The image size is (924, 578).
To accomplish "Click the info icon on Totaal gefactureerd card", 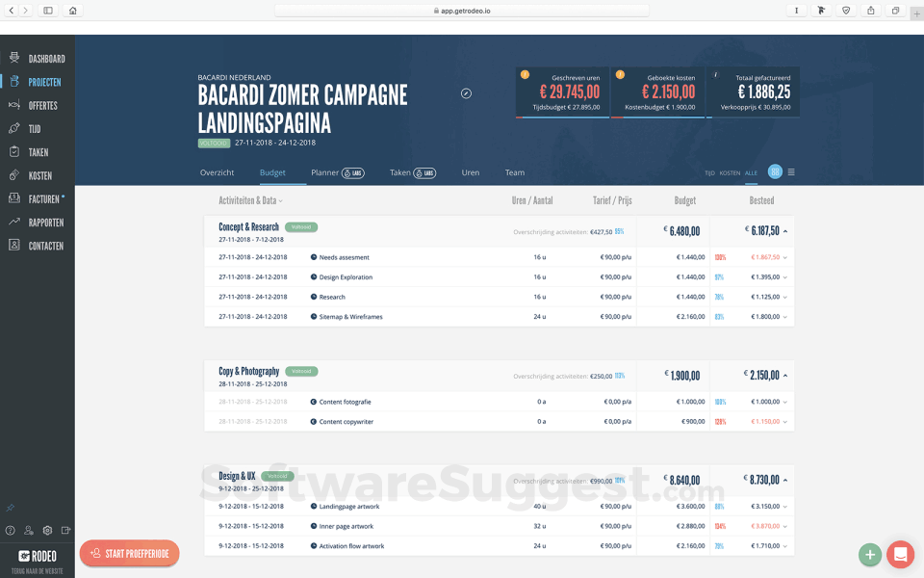I will coord(716,75).
